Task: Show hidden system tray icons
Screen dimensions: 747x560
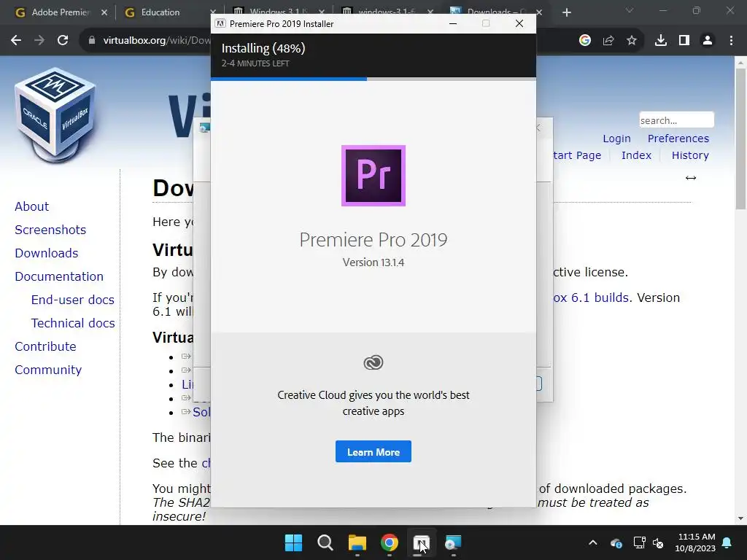Action: click(592, 542)
